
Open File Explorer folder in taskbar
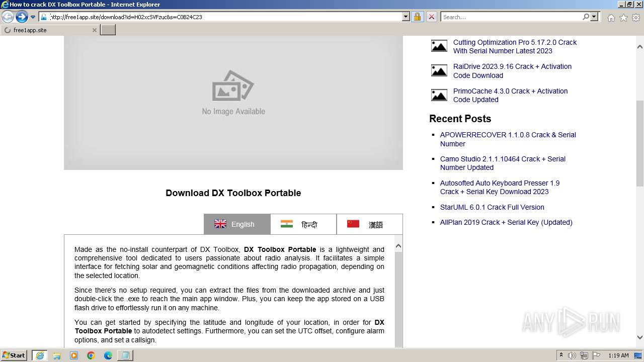point(57,355)
